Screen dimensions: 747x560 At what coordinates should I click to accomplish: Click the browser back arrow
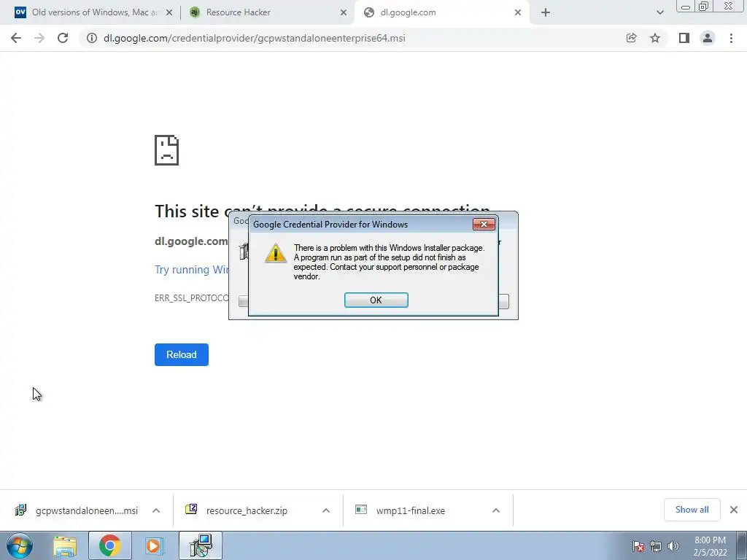click(x=16, y=38)
